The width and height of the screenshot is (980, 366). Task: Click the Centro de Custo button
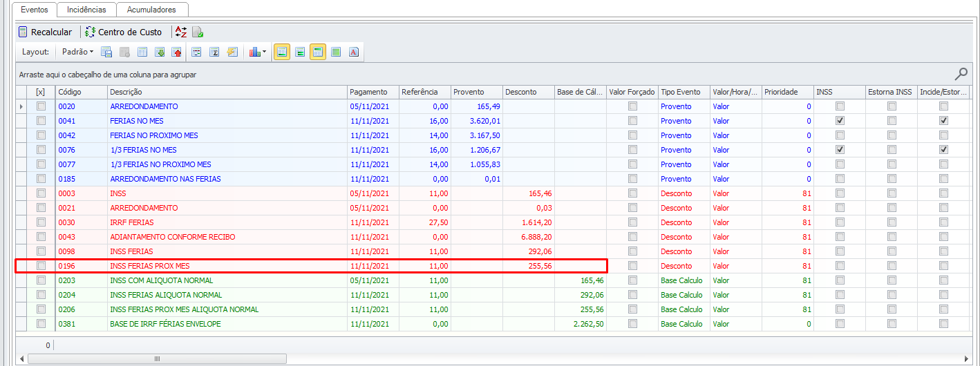point(124,32)
